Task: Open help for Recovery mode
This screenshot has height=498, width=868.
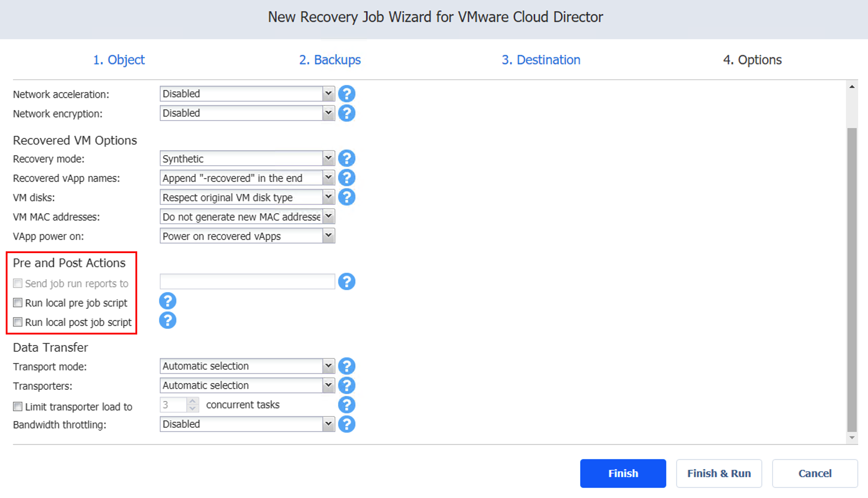Action: pyautogui.click(x=346, y=158)
